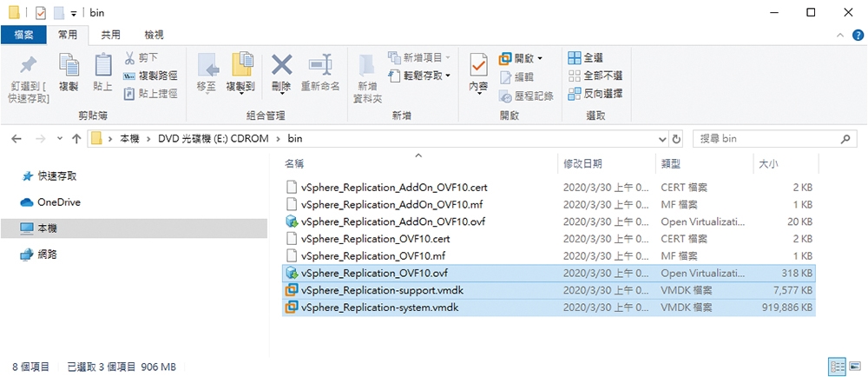Screen dimensions: 868x377
Task: Click the Copy To (複製到) icon
Action: [x=242, y=66]
